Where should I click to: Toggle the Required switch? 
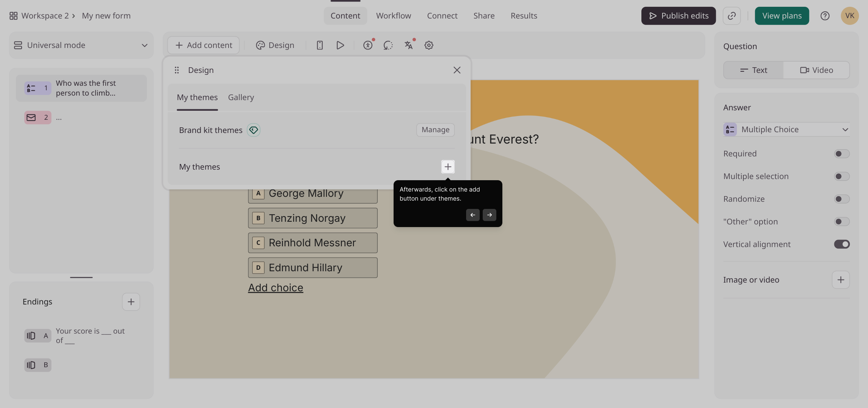tap(842, 154)
